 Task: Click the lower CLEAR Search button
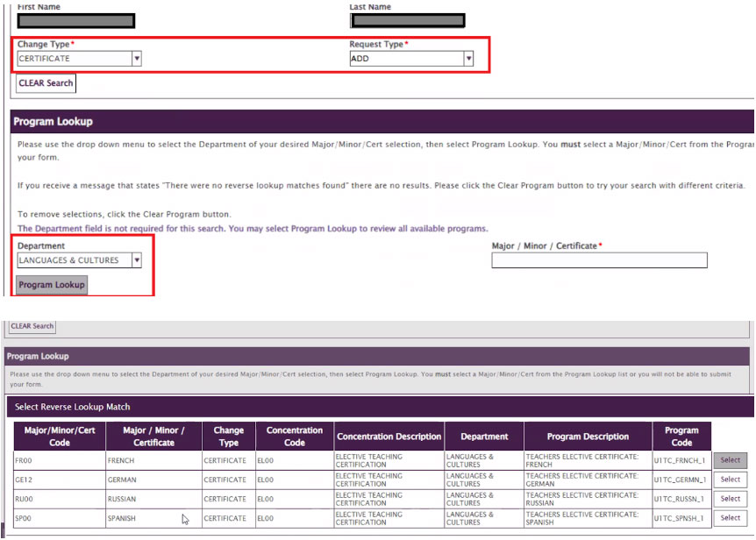[32, 325]
